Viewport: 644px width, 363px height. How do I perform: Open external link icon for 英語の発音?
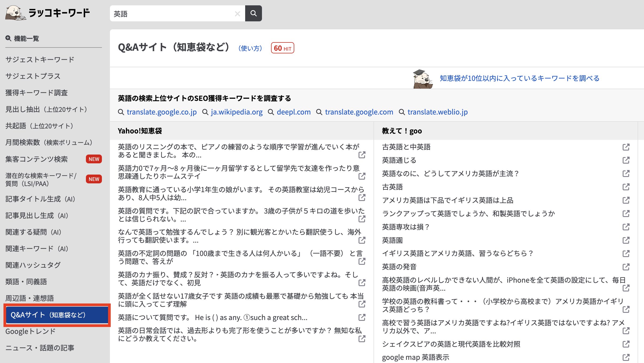pyautogui.click(x=626, y=267)
